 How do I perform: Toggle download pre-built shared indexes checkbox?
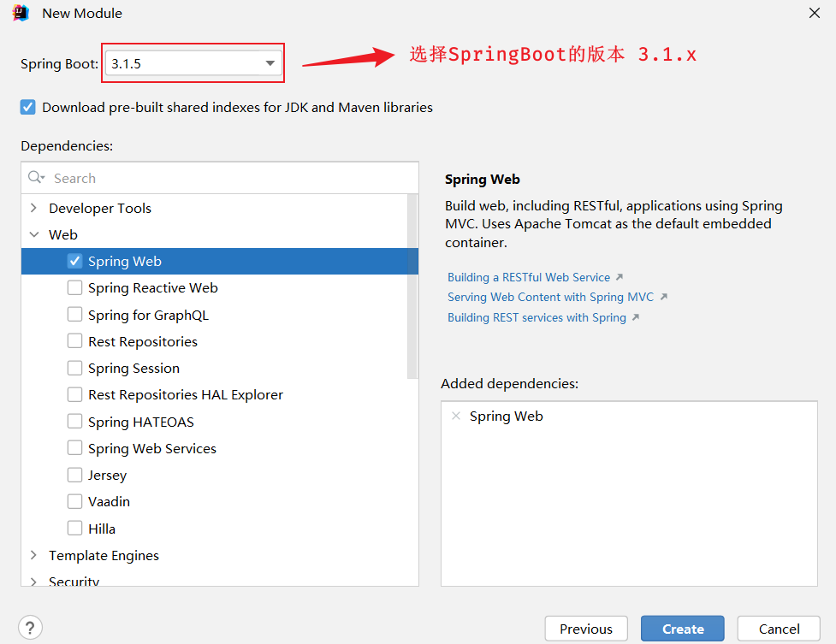click(27, 107)
